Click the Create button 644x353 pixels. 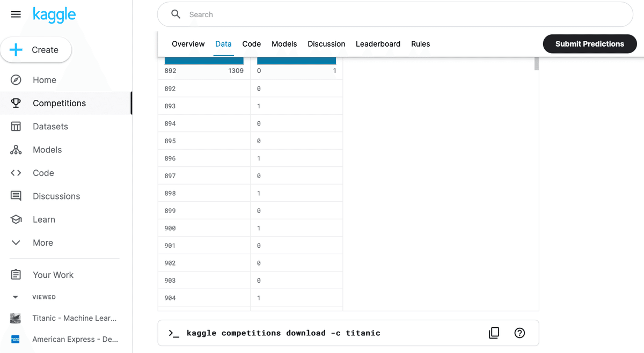[x=36, y=49]
